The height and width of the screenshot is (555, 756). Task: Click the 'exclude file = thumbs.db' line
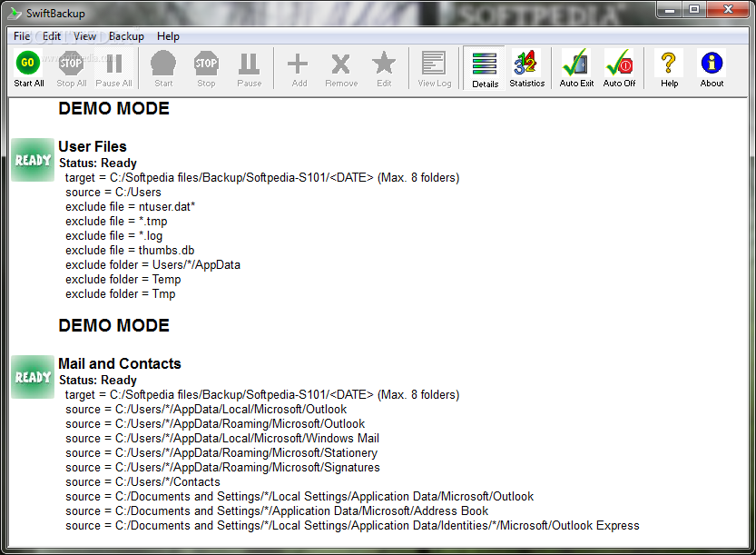pos(130,250)
